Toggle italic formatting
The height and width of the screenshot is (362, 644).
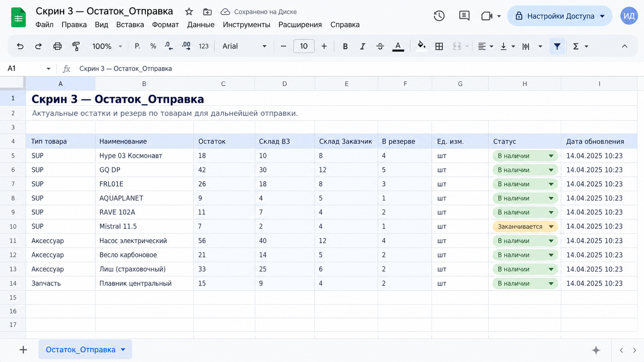pyautogui.click(x=362, y=46)
